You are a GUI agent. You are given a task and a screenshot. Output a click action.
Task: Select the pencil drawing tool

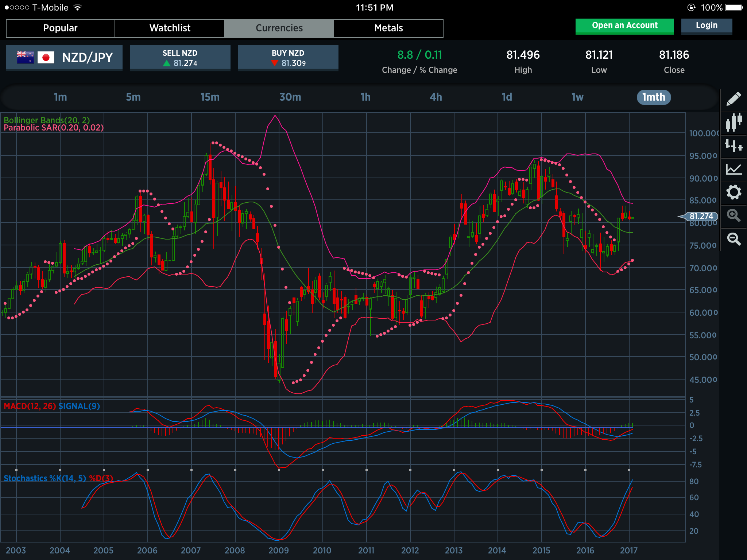734,99
